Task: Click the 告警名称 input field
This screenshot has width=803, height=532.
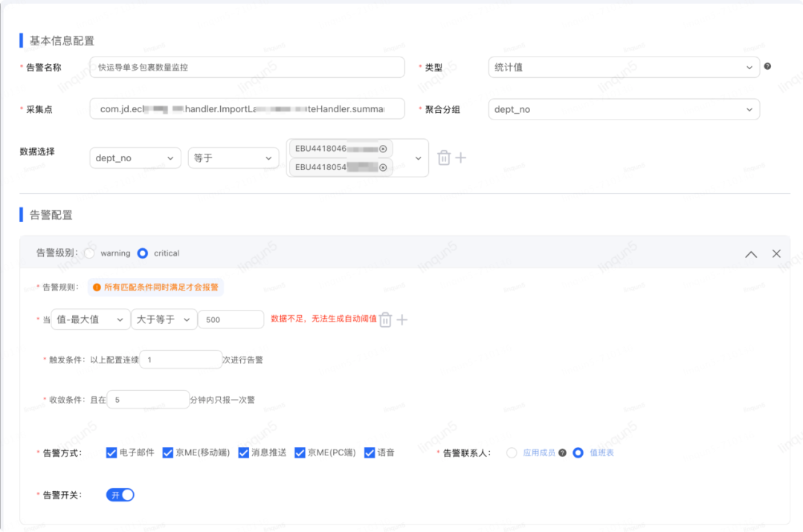Action: click(x=247, y=68)
